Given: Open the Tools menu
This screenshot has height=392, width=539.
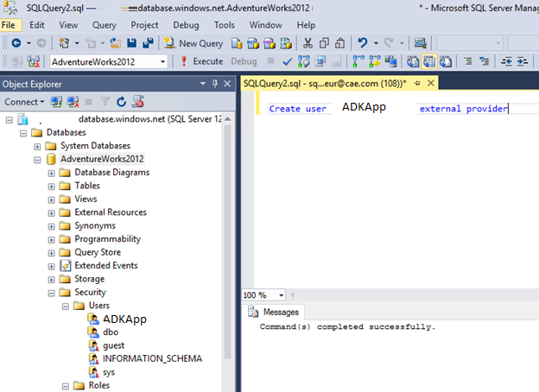Looking at the screenshot, I should [224, 25].
